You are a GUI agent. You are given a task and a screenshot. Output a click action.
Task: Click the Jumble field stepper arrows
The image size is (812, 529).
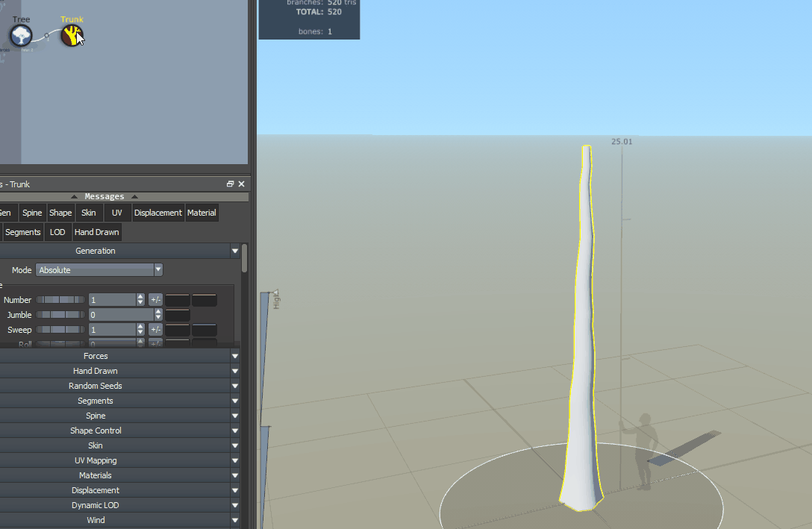click(x=158, y=315)
